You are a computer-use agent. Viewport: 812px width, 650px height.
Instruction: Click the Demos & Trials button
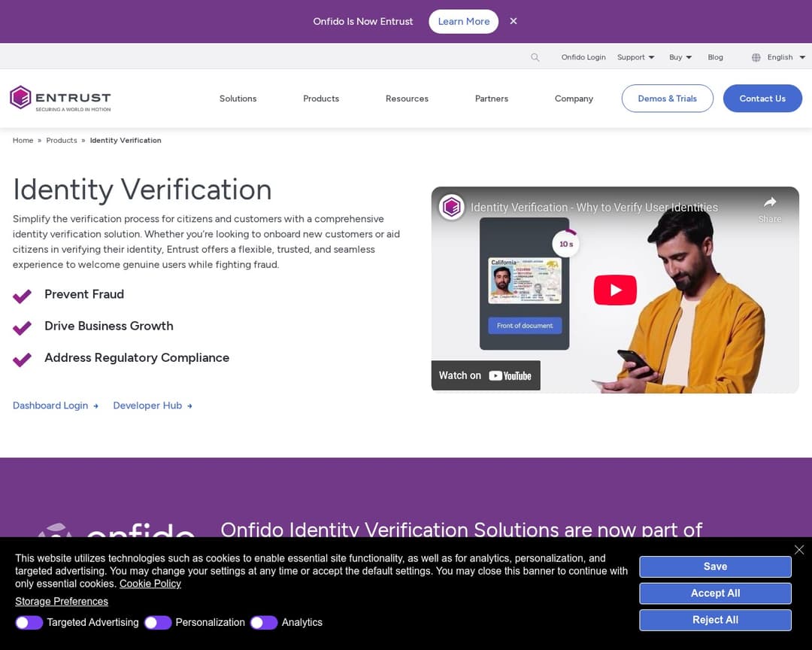tap(667, 99)
